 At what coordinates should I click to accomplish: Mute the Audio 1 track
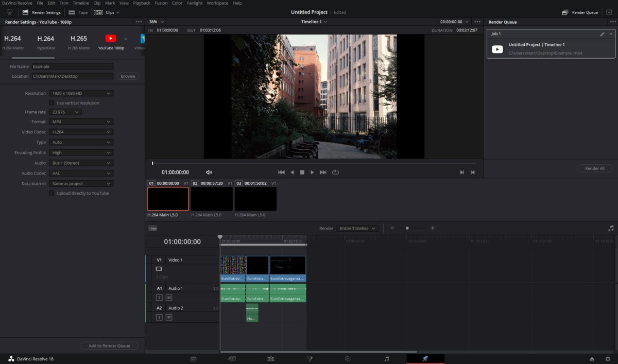tap(168, 298)
